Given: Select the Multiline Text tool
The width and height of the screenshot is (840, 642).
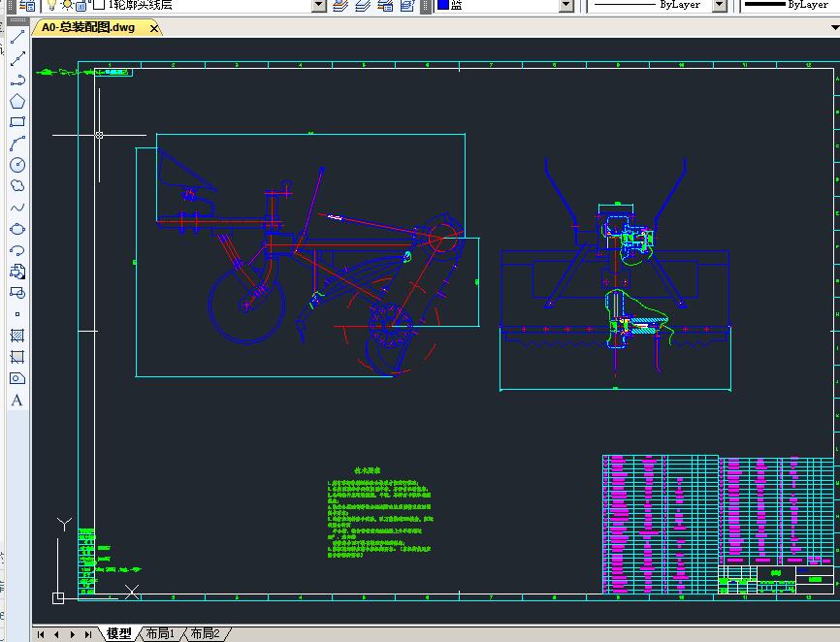Looking at the screenshot, I should click(x=16, y=400).
